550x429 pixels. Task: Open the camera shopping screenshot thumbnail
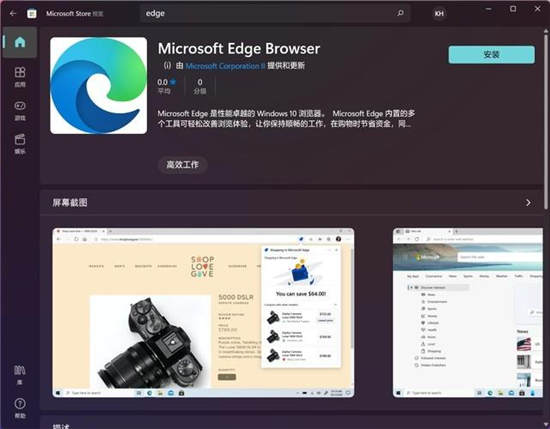pyautogui.click(x=203, y=313)
